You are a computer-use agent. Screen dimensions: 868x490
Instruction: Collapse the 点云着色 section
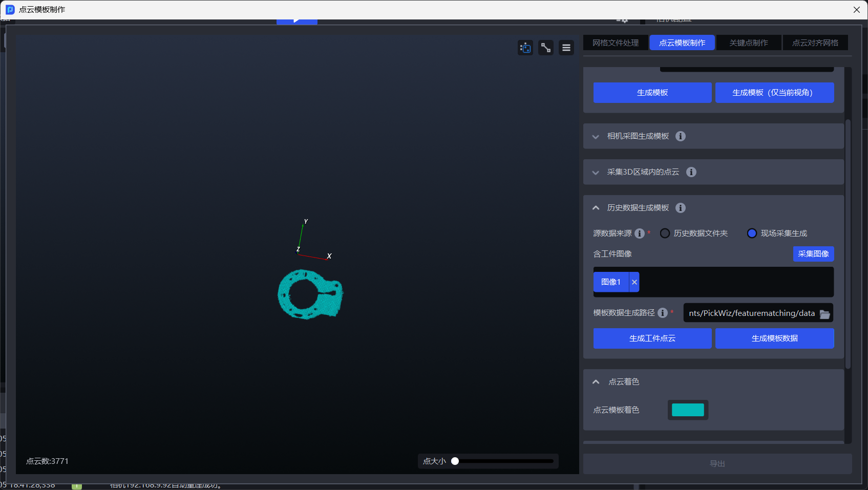pyautogui.click(x=596, y=382)
